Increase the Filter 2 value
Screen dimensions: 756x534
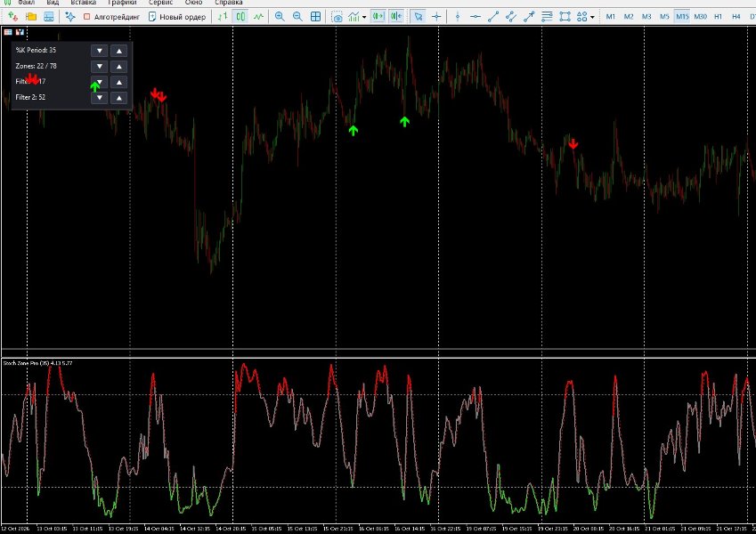click(x=119, y=98)
